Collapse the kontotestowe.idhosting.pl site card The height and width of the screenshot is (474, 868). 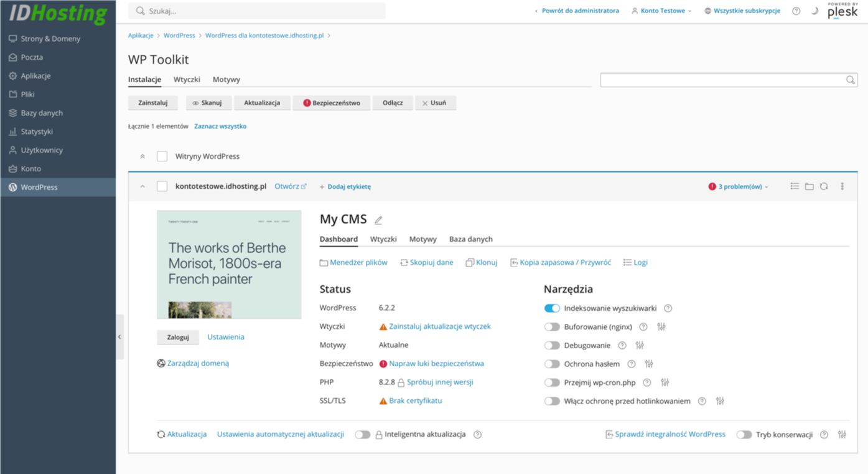pos(142,187)
